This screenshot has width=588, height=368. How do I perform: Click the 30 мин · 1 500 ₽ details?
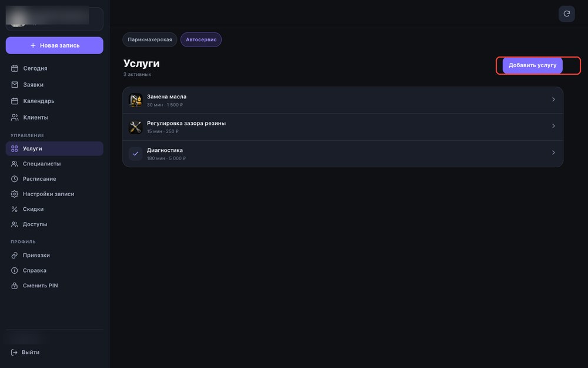(x=165, y=105)
